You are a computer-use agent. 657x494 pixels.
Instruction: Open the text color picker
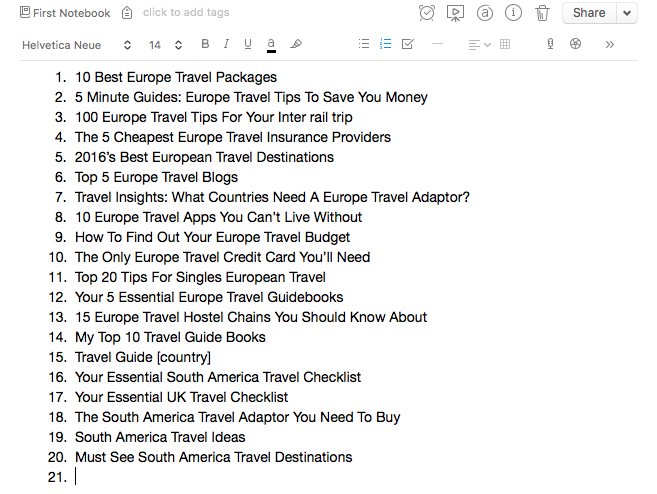[x=271, y=45]
